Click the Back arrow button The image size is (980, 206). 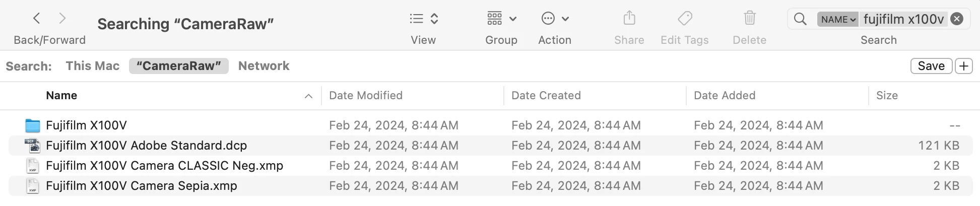[36, 19]
